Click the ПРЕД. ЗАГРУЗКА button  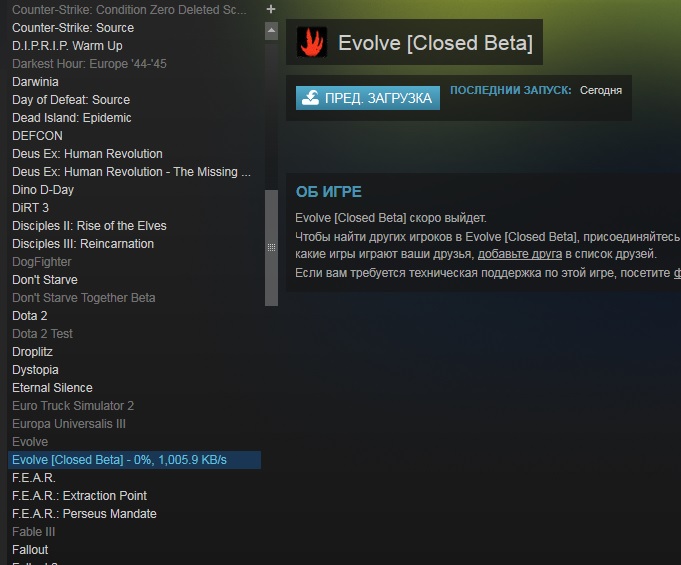(367, 98)
